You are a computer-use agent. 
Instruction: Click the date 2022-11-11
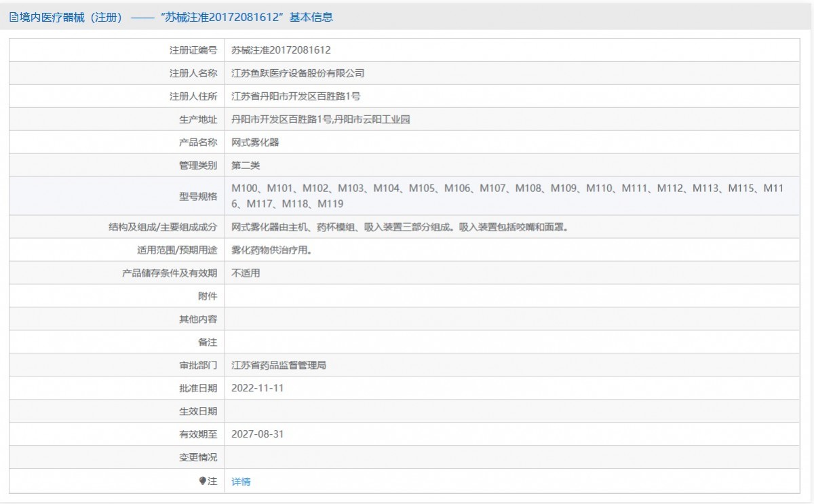coord(257,389)
